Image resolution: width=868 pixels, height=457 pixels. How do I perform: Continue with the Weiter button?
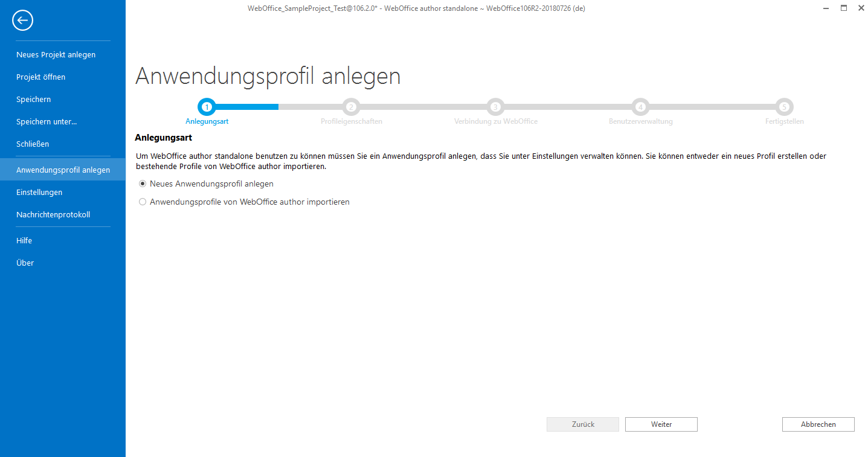pyautogui.click(x=661, y=424)
